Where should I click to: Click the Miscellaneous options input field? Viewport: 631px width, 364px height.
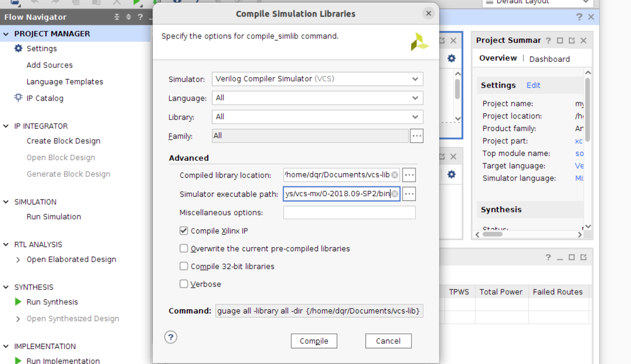[x=349, y=212]
